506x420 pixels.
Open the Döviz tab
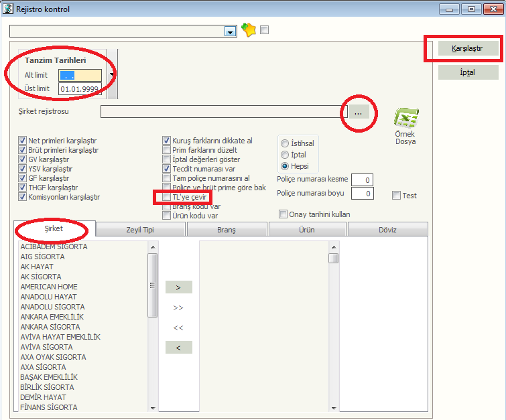[387, 230]
